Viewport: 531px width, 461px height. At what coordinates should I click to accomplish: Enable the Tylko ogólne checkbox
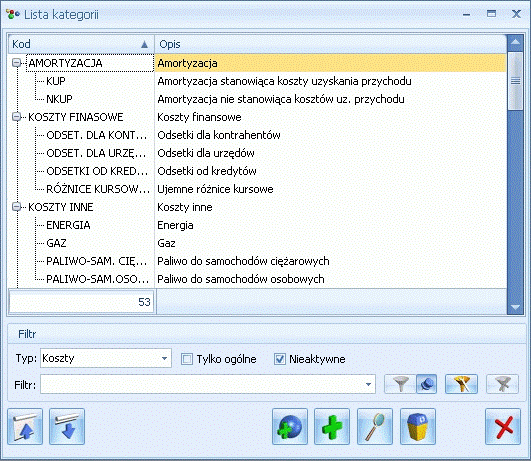tap(187, 359)
